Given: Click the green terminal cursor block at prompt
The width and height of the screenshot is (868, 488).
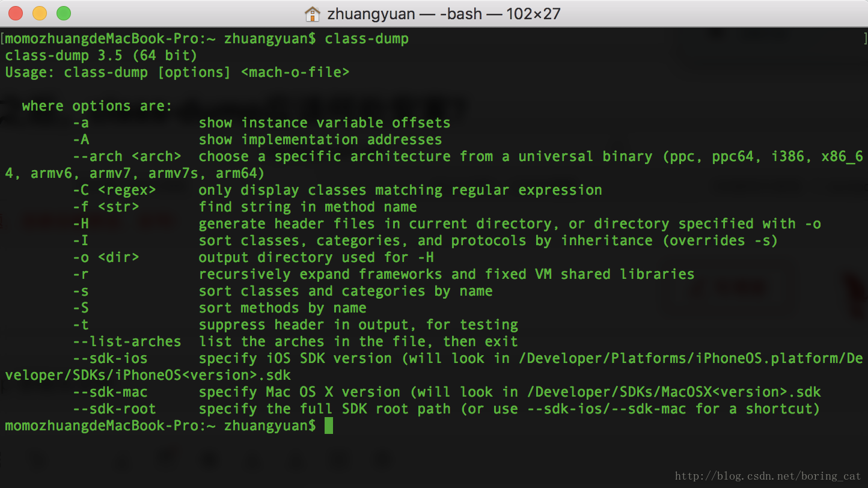Looking at the screenshot, I should (x=329, y=426).
